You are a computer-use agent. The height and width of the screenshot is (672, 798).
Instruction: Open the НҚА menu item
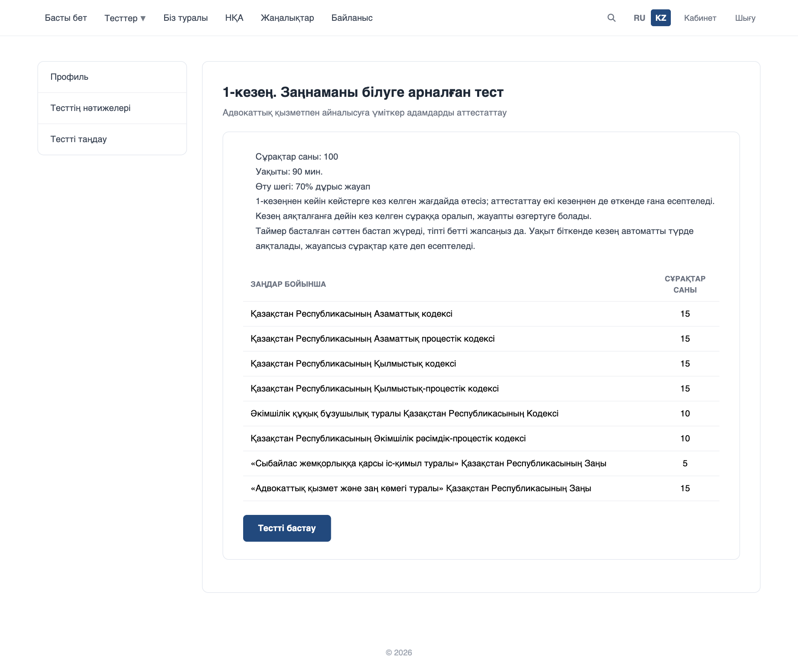point(234,18)
